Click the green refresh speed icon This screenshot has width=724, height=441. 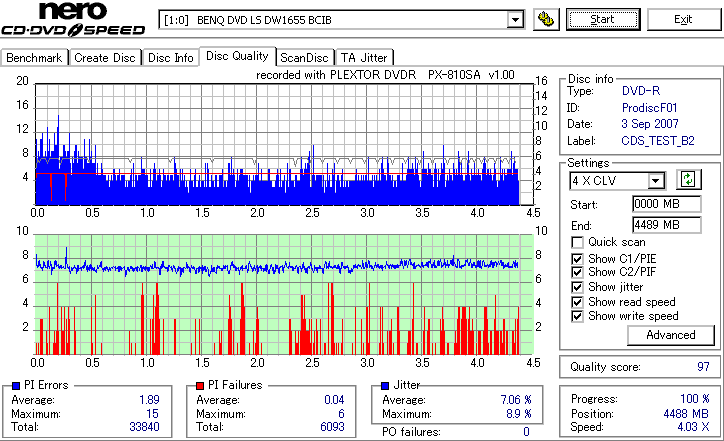(688, 180)
